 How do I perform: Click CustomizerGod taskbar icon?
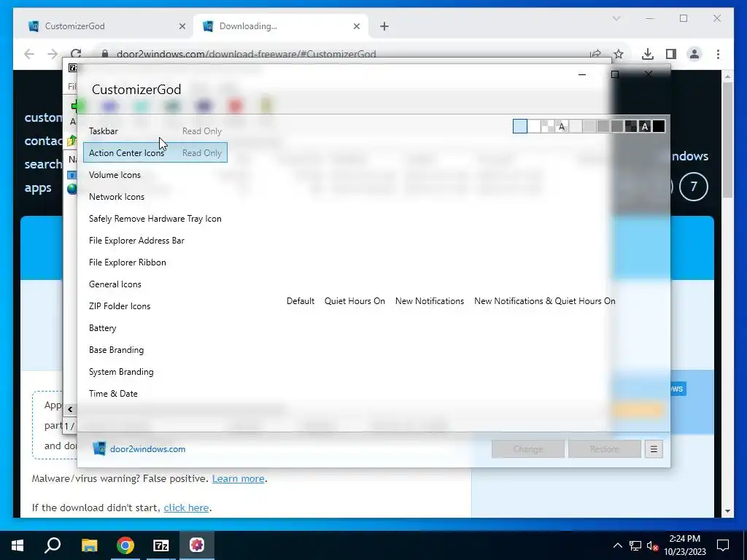(x=197, y=545)
